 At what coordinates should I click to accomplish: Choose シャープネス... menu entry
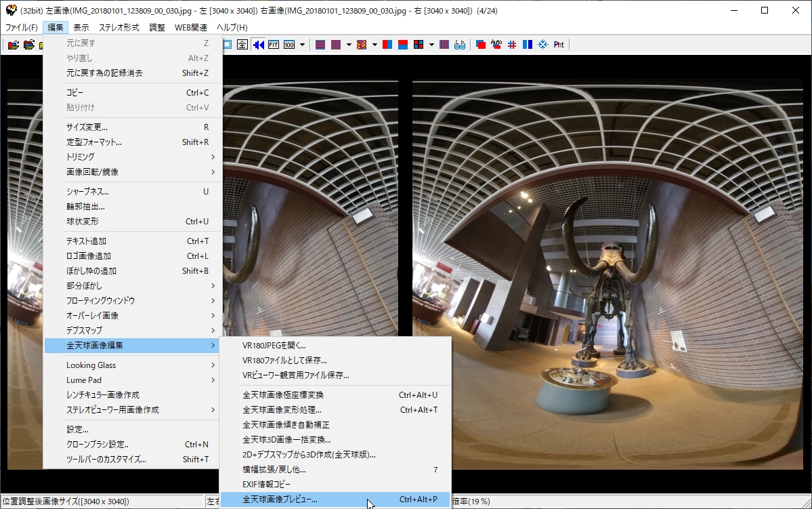(133, 192)
